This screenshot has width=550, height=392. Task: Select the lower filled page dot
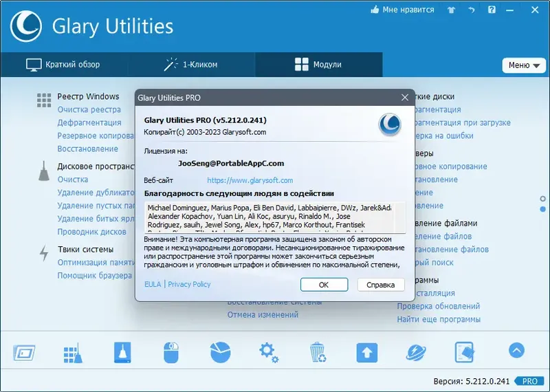pyautogui.click(x=542, y=209)
